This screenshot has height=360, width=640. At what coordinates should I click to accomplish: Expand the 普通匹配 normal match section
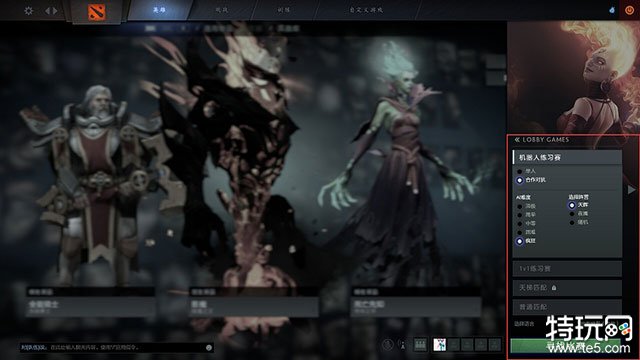(x=567, y=307)
